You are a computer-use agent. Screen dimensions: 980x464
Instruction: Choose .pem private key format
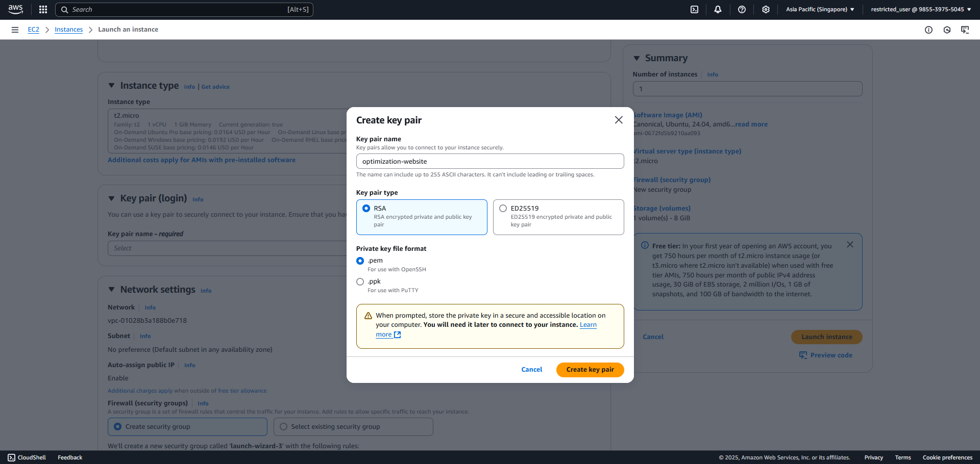coord(360,261)
